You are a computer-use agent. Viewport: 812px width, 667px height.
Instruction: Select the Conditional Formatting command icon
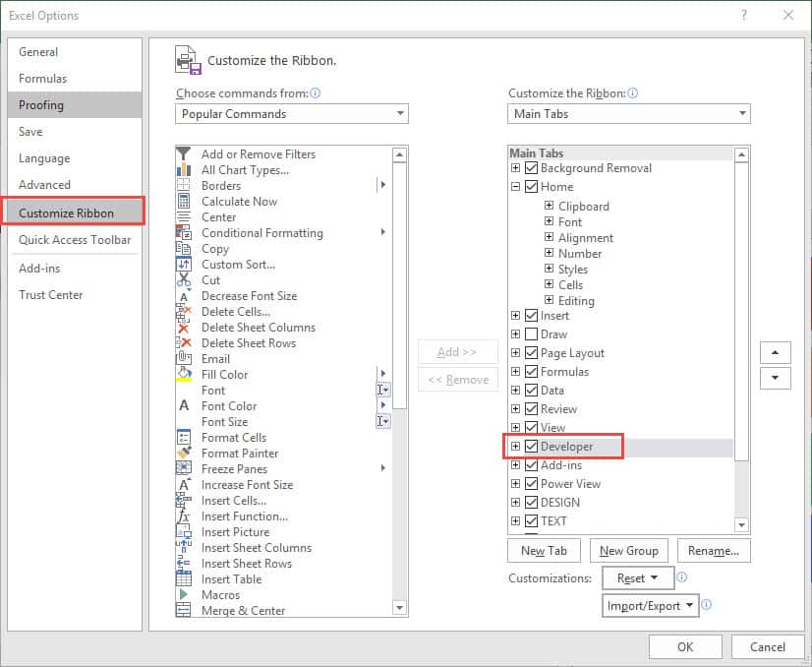184,232
